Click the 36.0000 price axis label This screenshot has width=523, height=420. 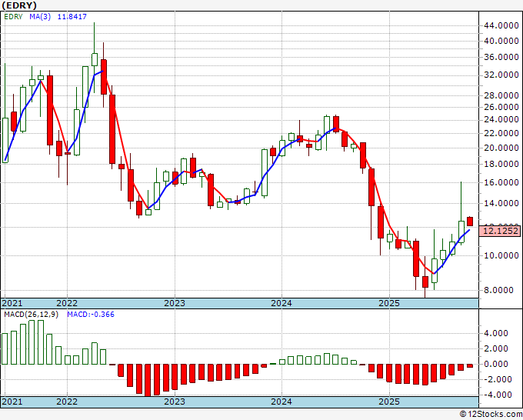pos(501,57)
